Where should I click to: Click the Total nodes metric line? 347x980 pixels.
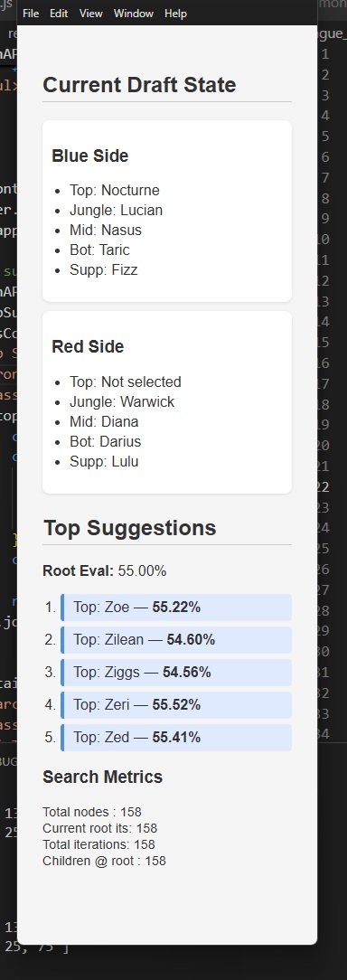92,812
